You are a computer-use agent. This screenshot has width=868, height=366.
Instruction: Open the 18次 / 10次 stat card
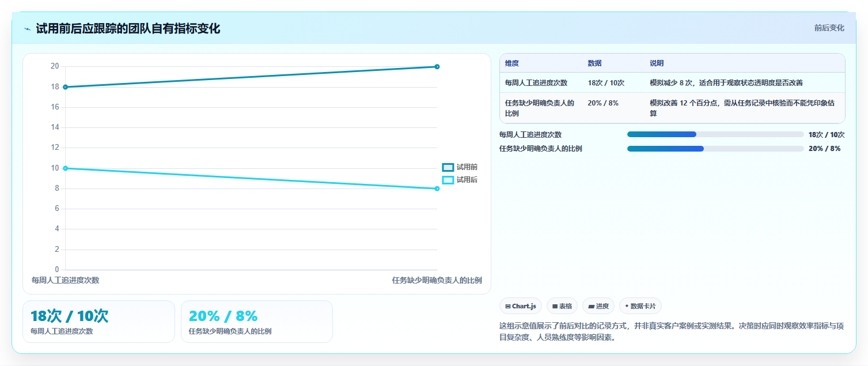tap(98, 322)
